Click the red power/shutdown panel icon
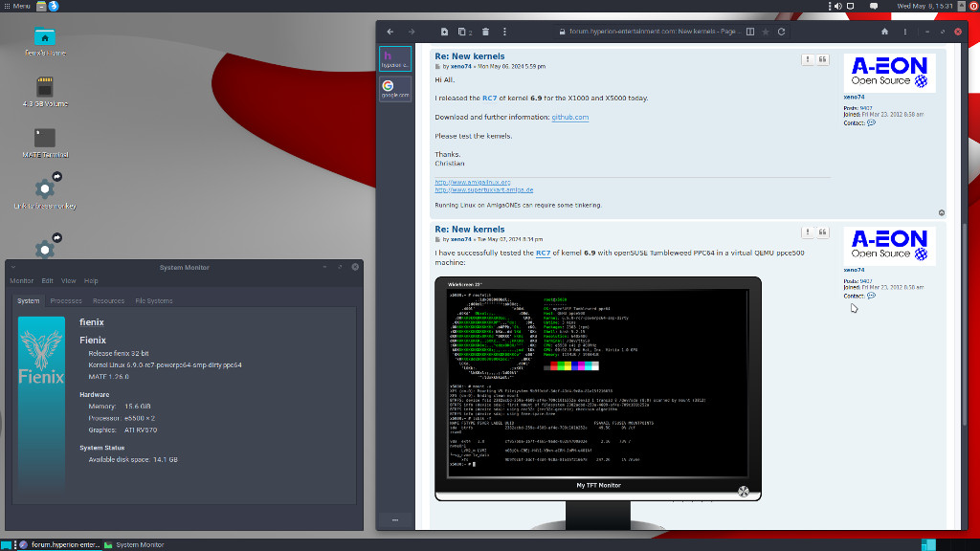This screenshot has width=980, height=551. pos(973,6)
